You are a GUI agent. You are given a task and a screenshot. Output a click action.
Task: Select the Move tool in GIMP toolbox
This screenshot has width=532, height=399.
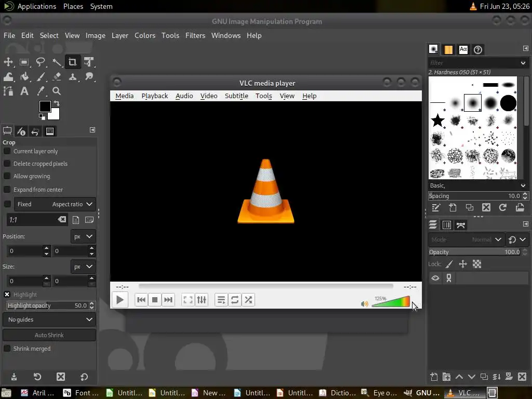click(8, 62)
